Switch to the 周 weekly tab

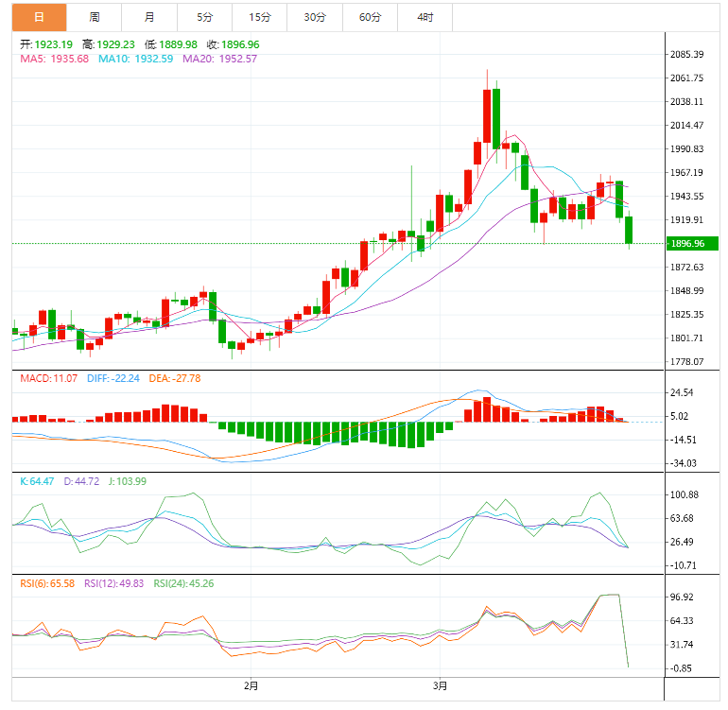pos(95,17)
